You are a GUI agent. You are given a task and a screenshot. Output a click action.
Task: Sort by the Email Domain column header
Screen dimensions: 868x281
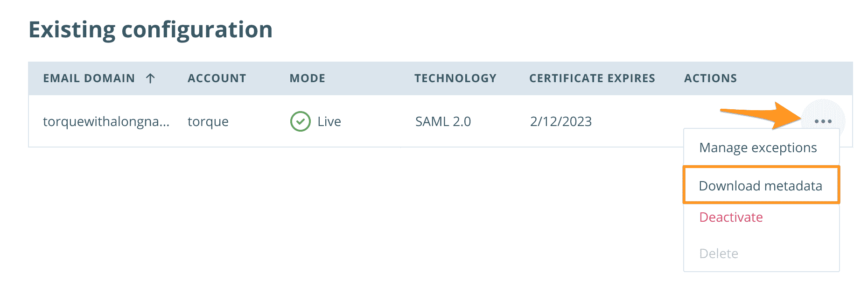(89, 78)
